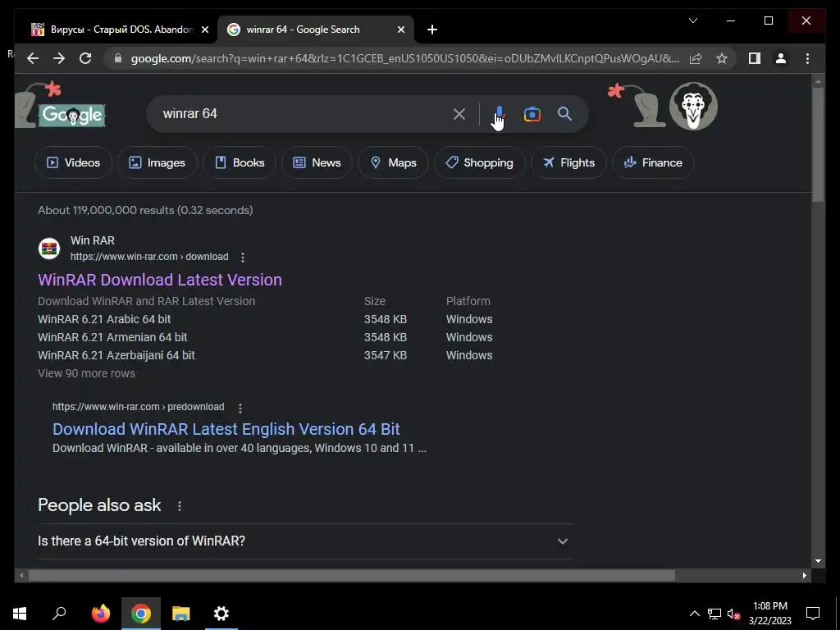
Task: Click the scroll-right arrow at the bottom
Action: tap(804, 575)
